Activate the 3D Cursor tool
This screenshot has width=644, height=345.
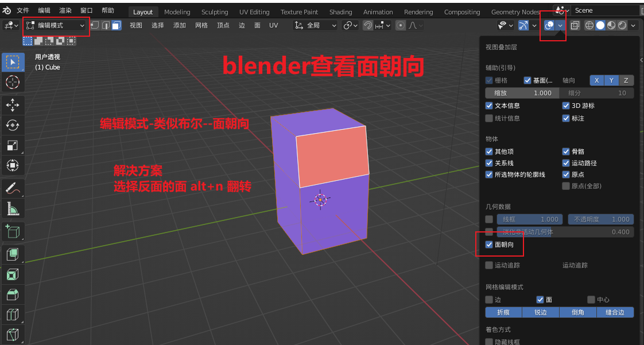pyautogui.click(x=13, y=82)
